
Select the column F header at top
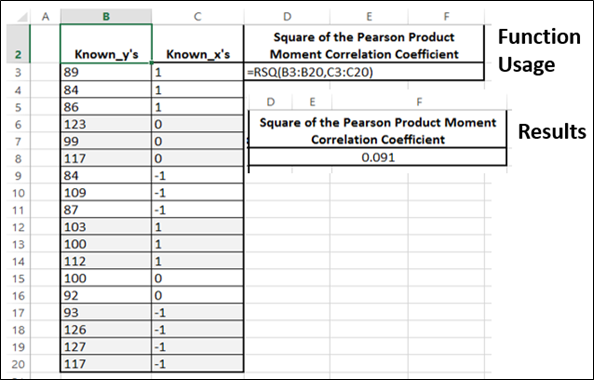coord(446,16)
